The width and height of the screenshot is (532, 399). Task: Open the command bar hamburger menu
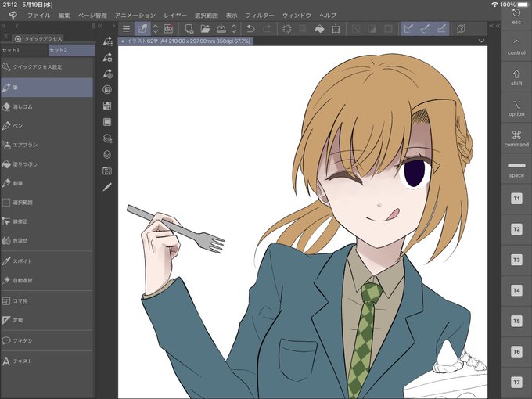tap(126, 29)
